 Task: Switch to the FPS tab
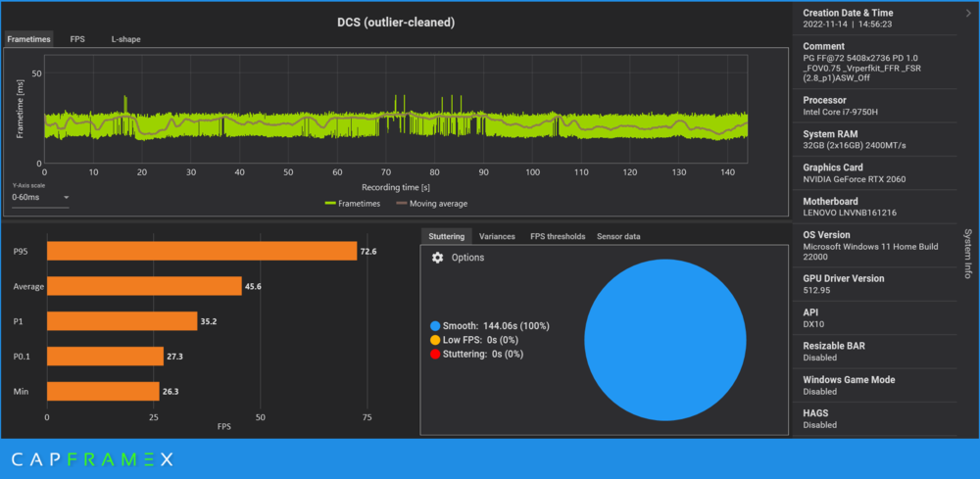coord(77,39)
